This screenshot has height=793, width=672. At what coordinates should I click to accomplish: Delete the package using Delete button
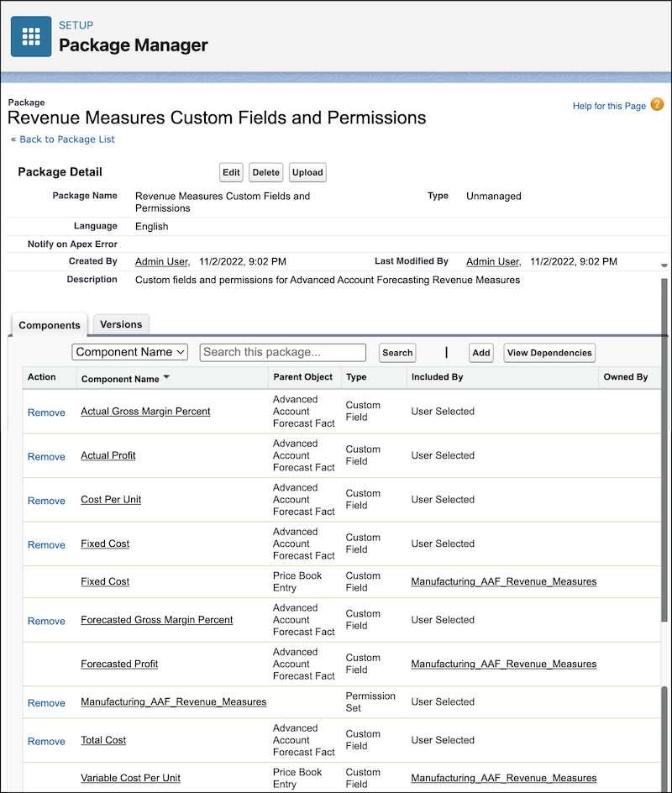point(266,172)
